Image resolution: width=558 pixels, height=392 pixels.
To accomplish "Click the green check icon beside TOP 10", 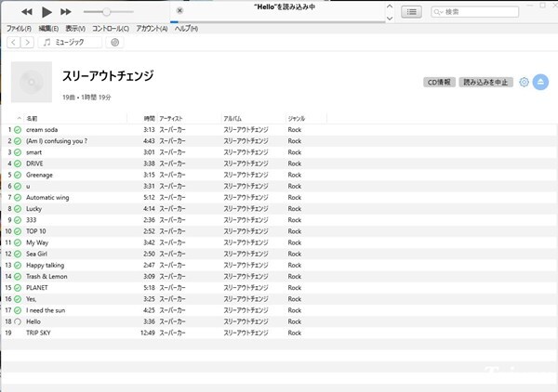I will pos(18,231).
